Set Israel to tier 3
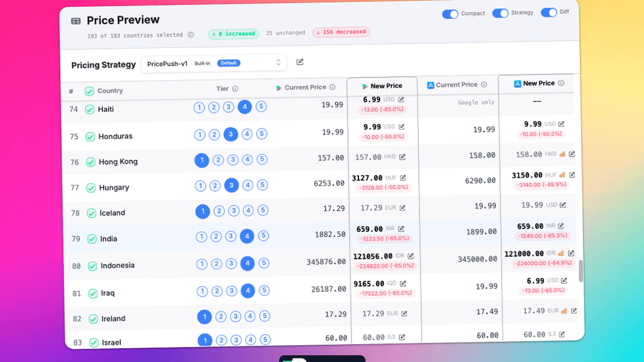The height and width of the screenshot is (362, 644). 236,340
